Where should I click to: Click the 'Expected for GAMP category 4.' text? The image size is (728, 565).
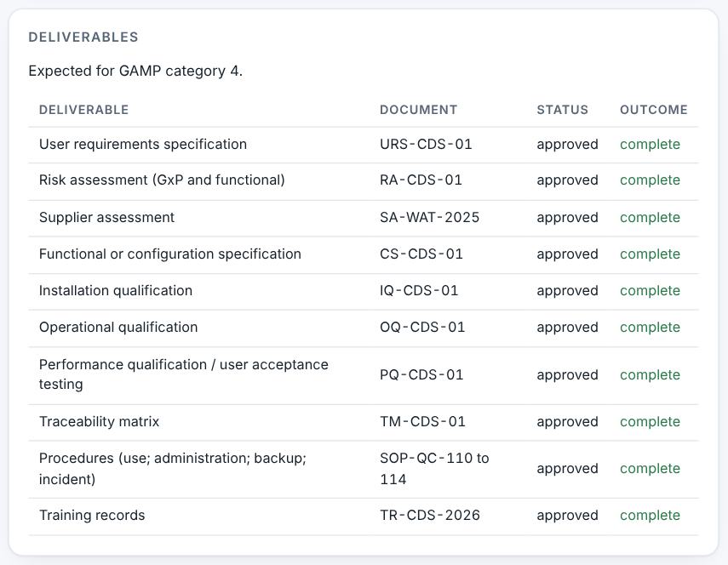click(135, 71)
